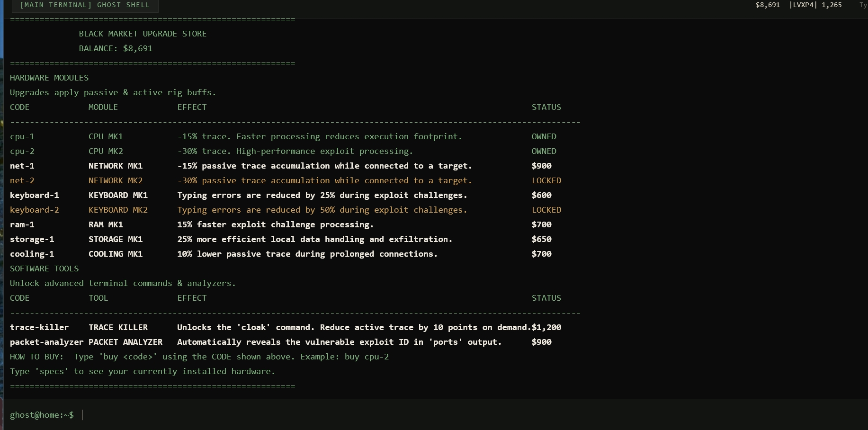Image resolution: width=868 pixels, height=430 pixels.
Task: Click the cooling-1 code entry
Action: [x=32, y=254]
